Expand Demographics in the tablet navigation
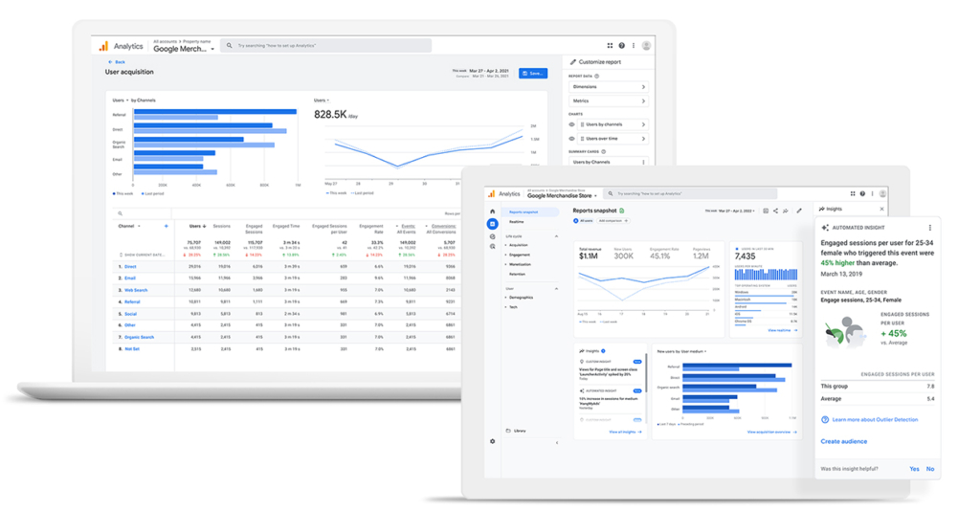The height and width of the screenshot is (512, 980). (520, 298)
